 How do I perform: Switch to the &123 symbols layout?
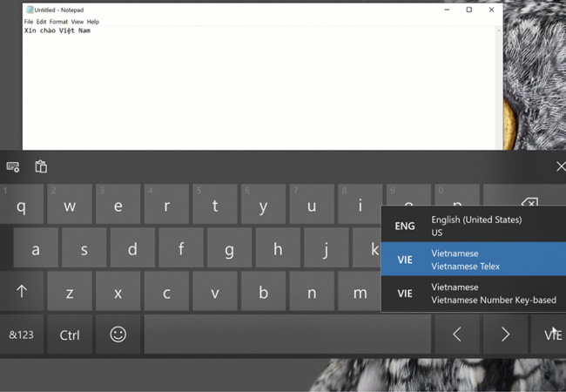(x=22, y=335)
